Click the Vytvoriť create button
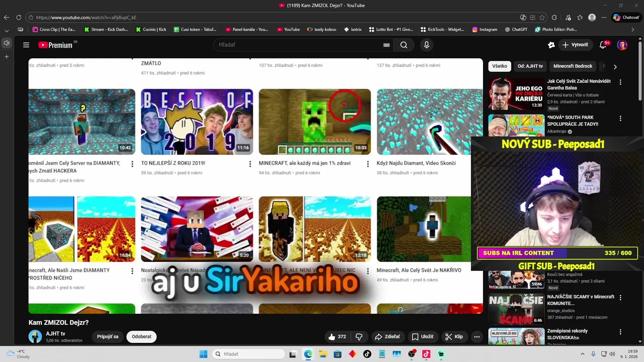Image resolution: width=644 pixels, height=362 pixels. tap(575, 45)
